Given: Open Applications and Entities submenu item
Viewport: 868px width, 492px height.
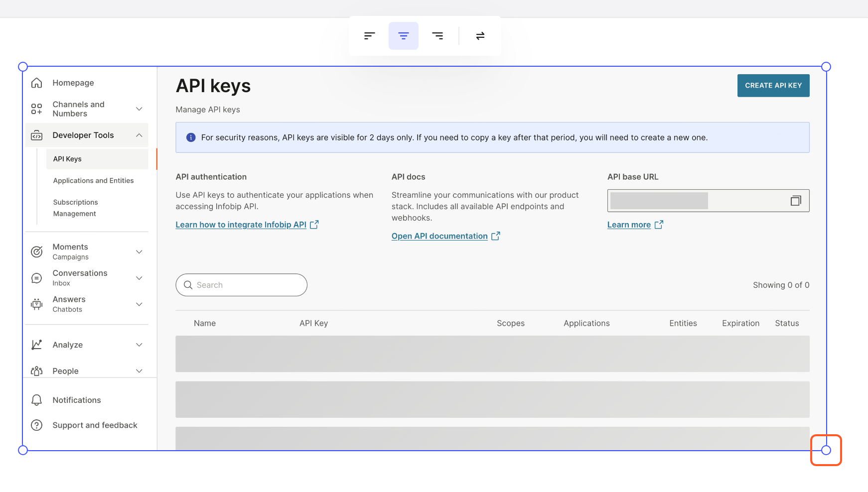Looking at the screenshot, I should [x=94, y=181].
